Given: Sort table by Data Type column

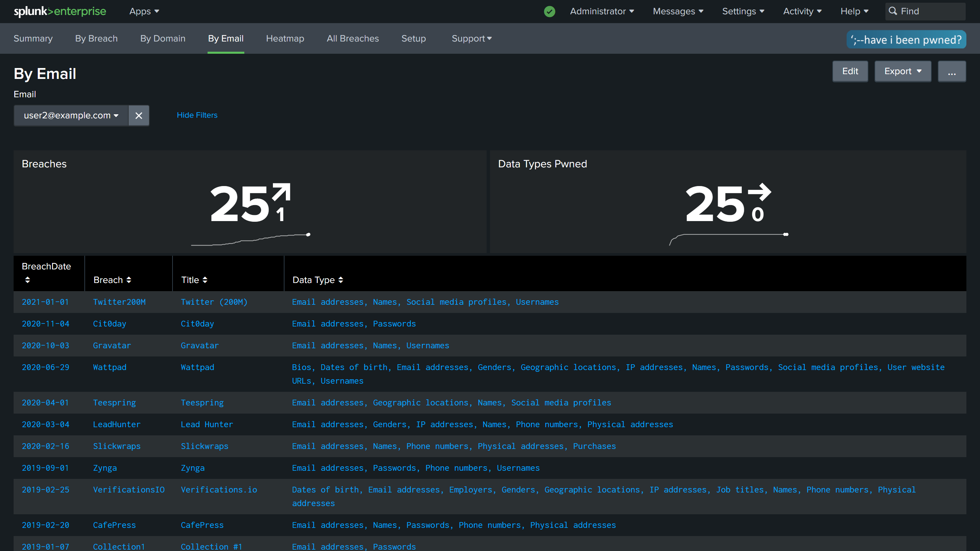Looking at the screenshot, I should pos(341,280).
